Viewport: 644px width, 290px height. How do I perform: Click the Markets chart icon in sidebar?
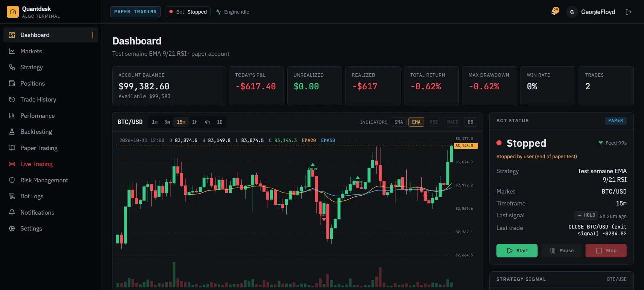coord(12,51)
